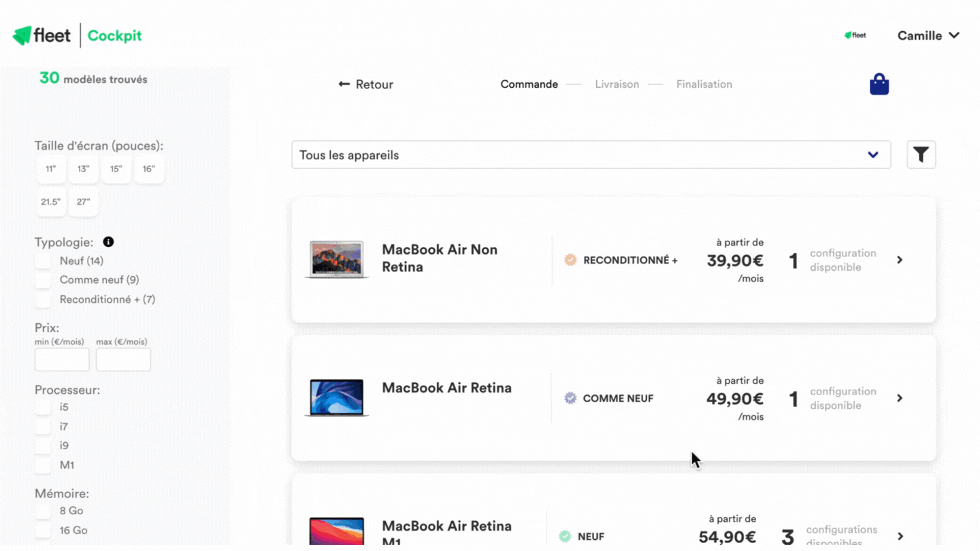Enable the M1 processor filter

43,465
